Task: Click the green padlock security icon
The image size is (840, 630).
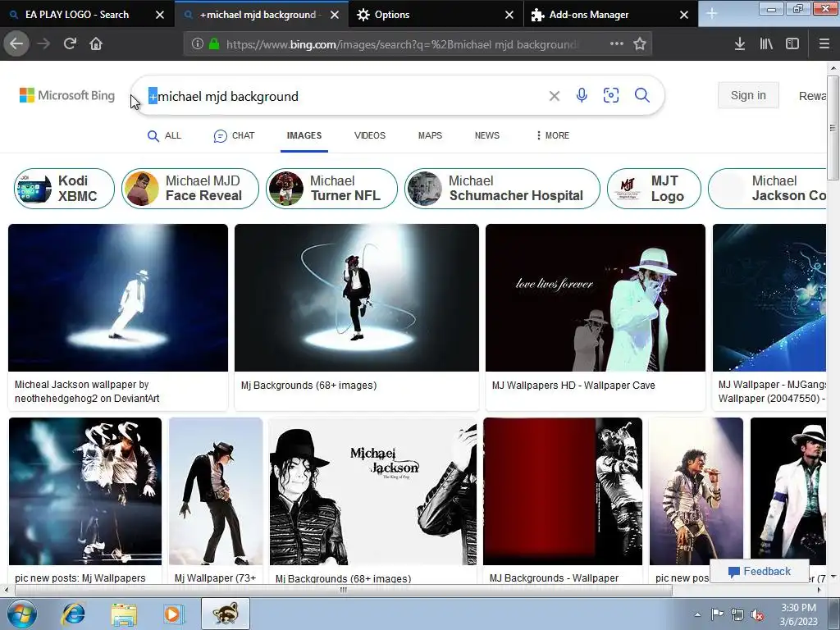Action: click(214, 43)
